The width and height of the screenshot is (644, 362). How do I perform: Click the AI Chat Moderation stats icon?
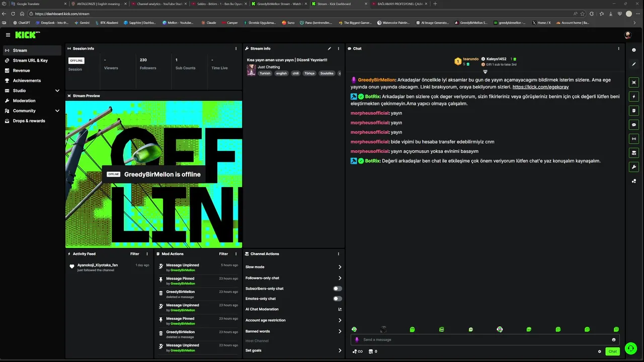click(340, 309)
